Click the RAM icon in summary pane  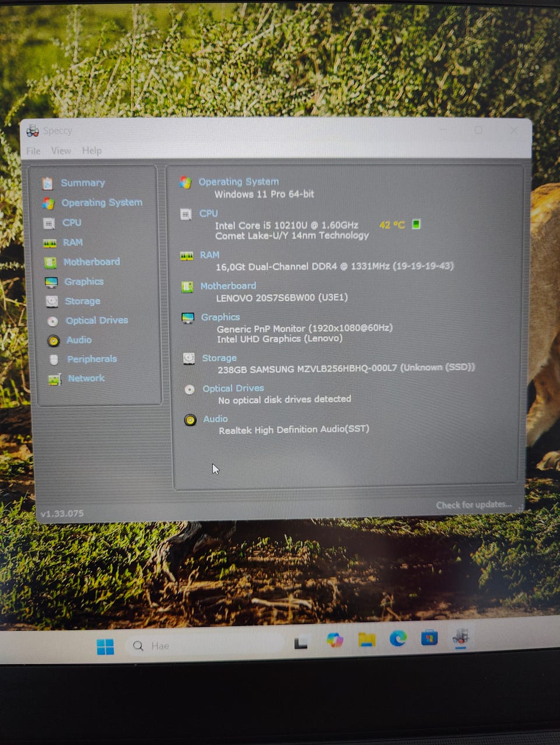187,256
